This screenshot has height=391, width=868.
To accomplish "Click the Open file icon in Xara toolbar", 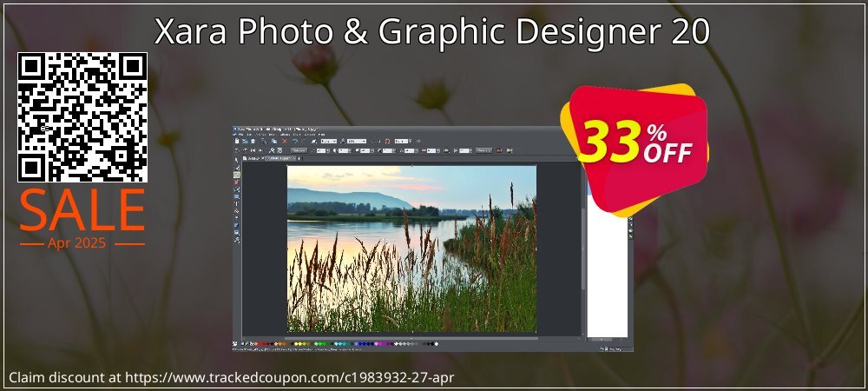I will [x=245, y=142].
